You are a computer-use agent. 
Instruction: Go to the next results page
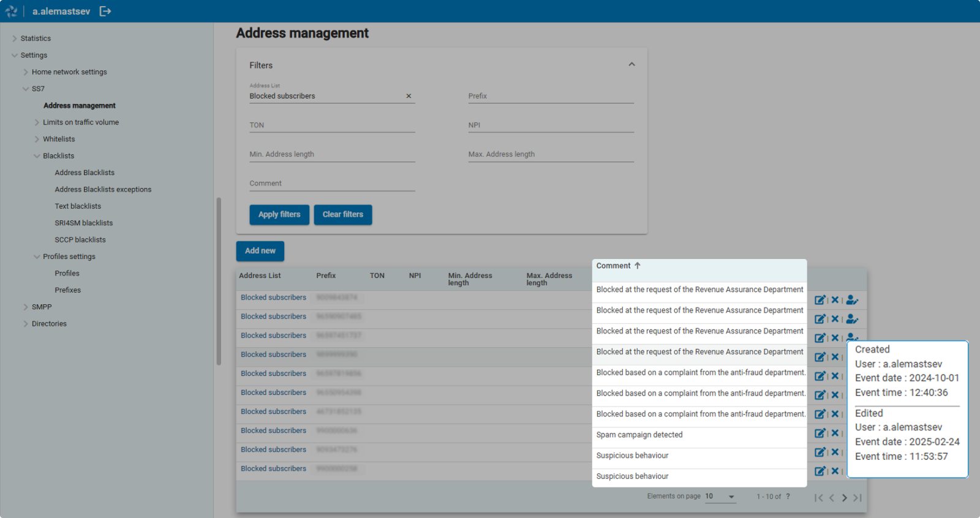[x=845, y=498]
